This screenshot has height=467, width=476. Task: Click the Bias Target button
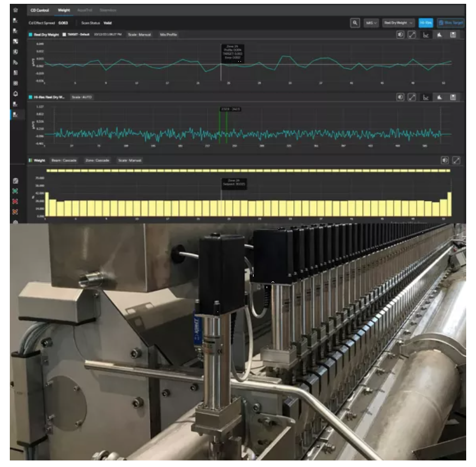451,23
